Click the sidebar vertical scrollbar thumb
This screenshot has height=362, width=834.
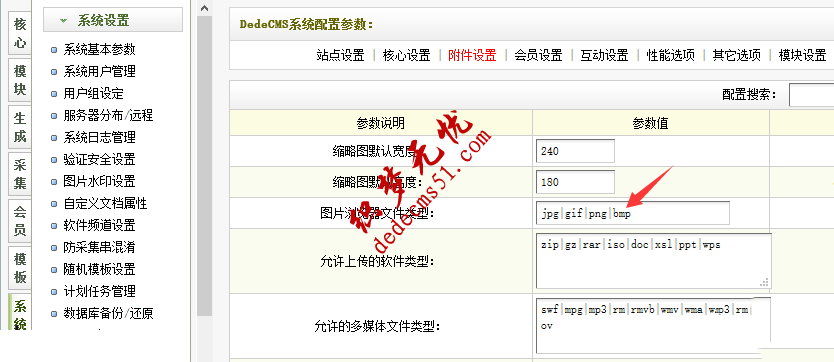(x=205, y=166)
